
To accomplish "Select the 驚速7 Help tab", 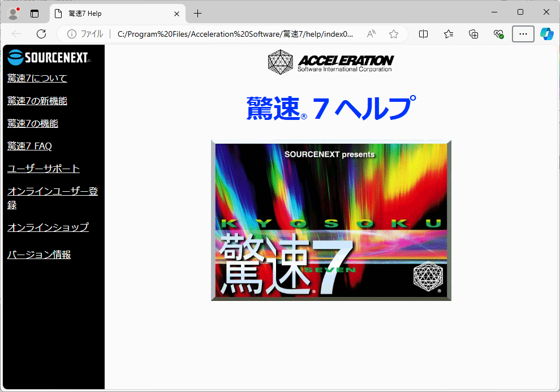I will click(118, 14).
